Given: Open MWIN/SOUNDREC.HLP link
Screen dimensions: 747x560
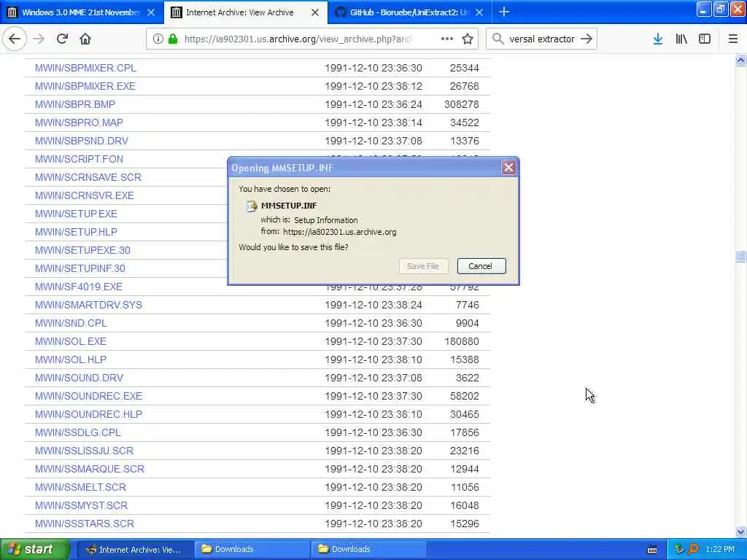Looking at the screenshot, I should click(x=88, y=414).
